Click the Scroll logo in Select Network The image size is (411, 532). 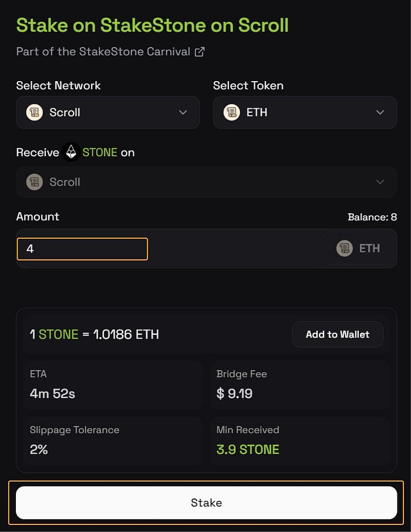[x=35, y=112]
